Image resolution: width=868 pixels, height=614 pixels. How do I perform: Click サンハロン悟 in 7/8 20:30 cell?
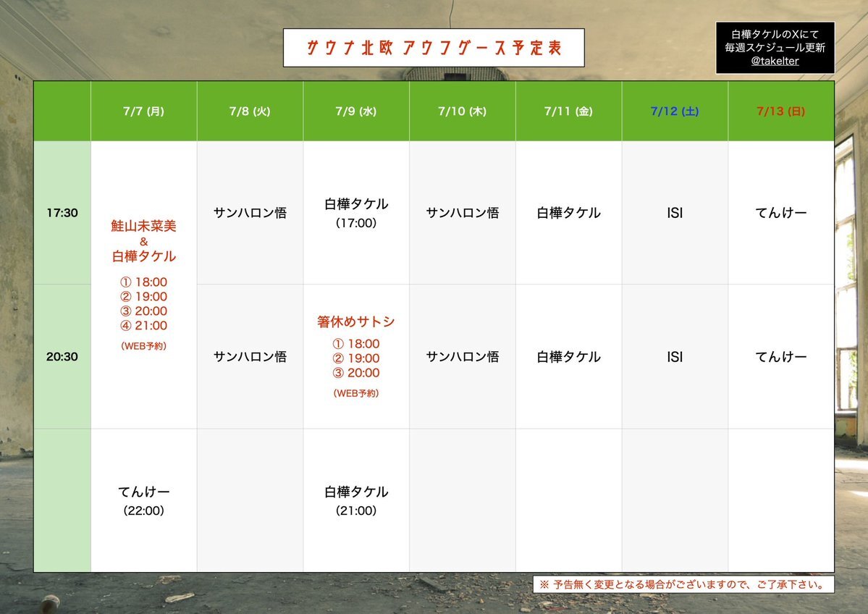pyautogui.click(x=250, y=356)
